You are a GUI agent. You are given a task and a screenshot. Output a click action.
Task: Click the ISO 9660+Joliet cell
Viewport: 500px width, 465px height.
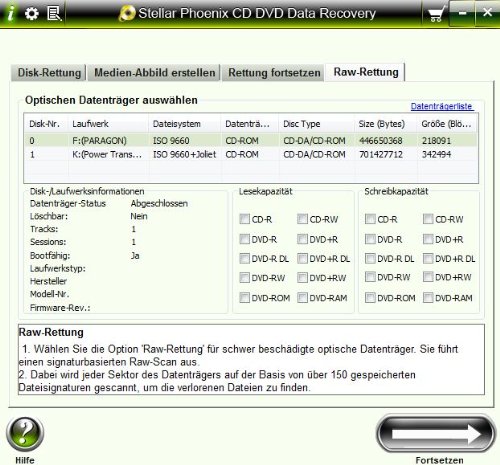[184, 154]
